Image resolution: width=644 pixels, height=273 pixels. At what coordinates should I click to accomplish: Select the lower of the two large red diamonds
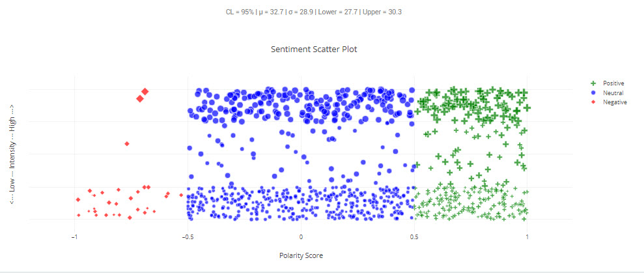click(140, 98)
